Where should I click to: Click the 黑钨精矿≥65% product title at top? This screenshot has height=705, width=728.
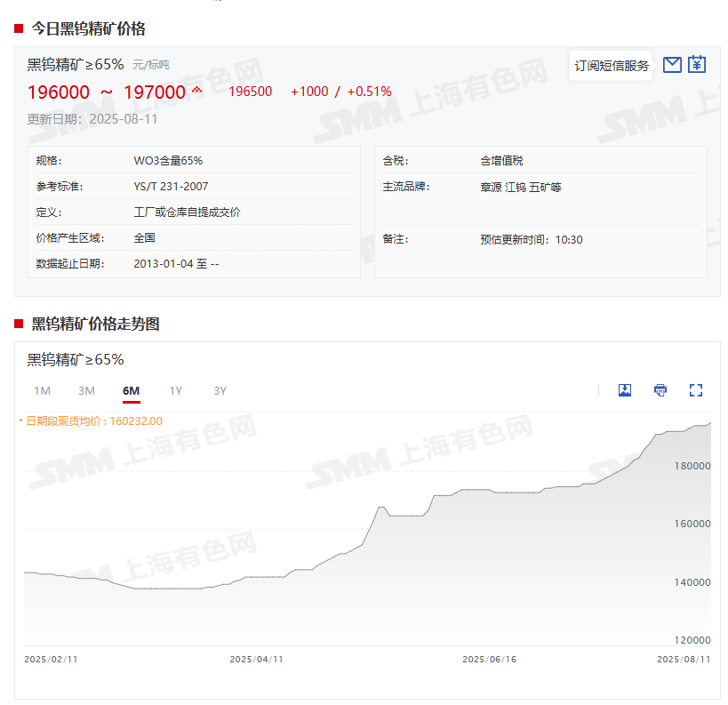pyautogui.click(x=76, y=64)
